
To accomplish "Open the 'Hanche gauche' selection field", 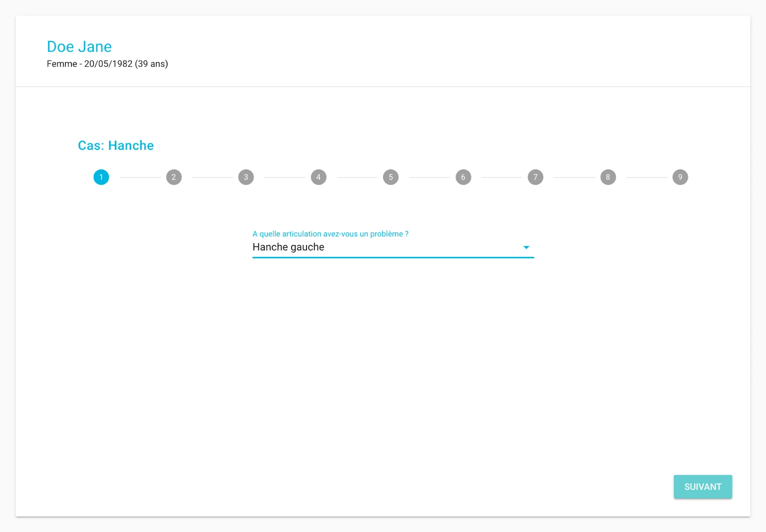I will (x=383, y=247).
